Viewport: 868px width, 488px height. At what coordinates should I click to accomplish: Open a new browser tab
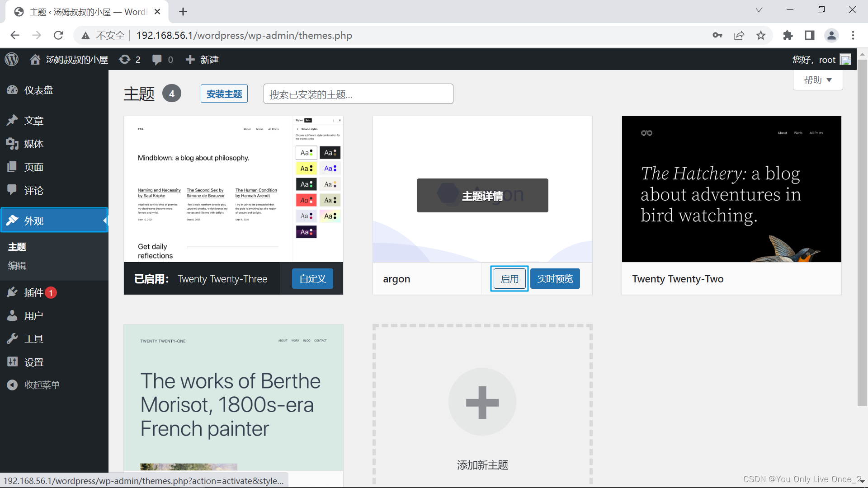click(x=183, y=12)
